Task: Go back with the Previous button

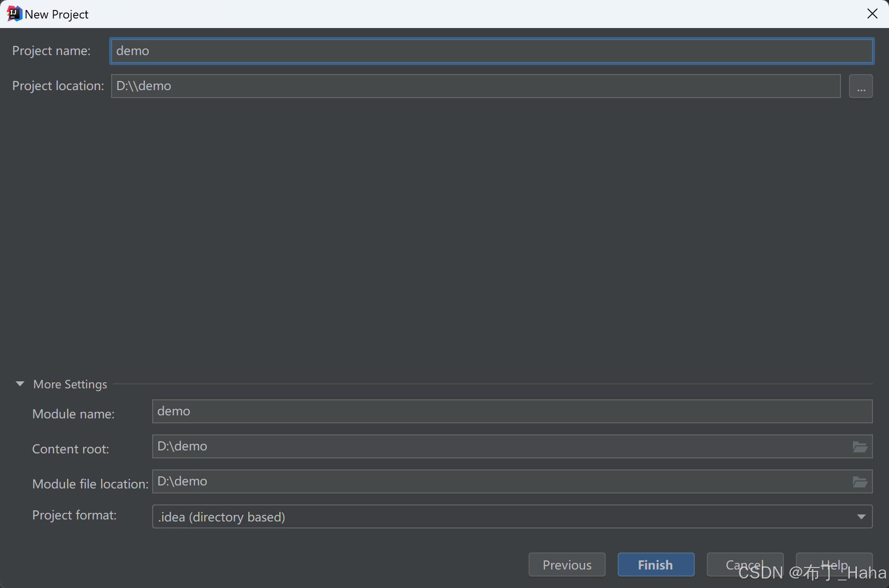Action: [567, 564]
